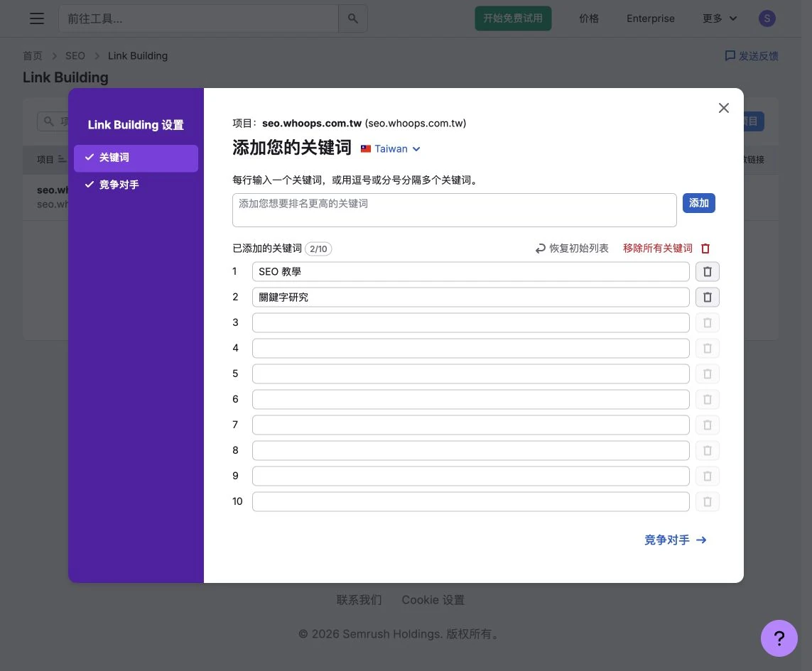The width and height of the screenshot is (812, 671).
Task: Select the 竞争对手 step in sidebar
Action: pyautogui.click(x=136, y=185)
